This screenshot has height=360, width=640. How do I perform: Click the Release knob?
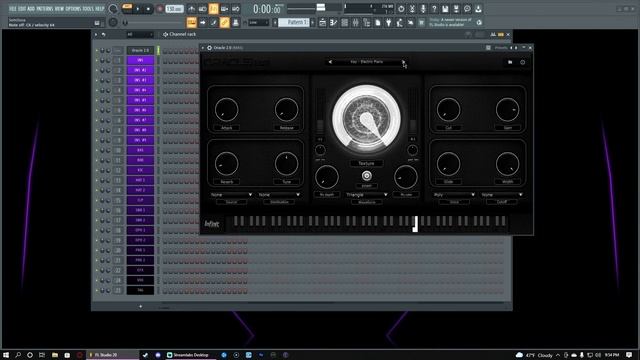coord(286,109)
